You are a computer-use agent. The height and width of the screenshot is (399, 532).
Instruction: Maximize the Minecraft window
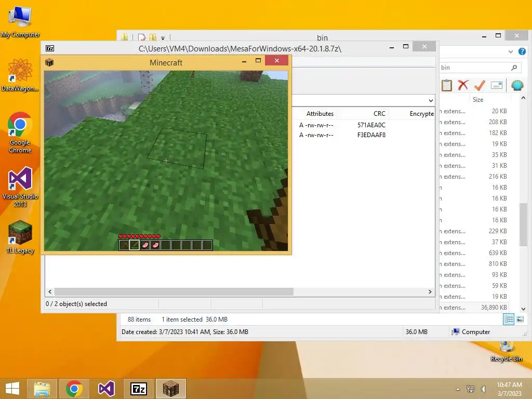tap(258, 60)
